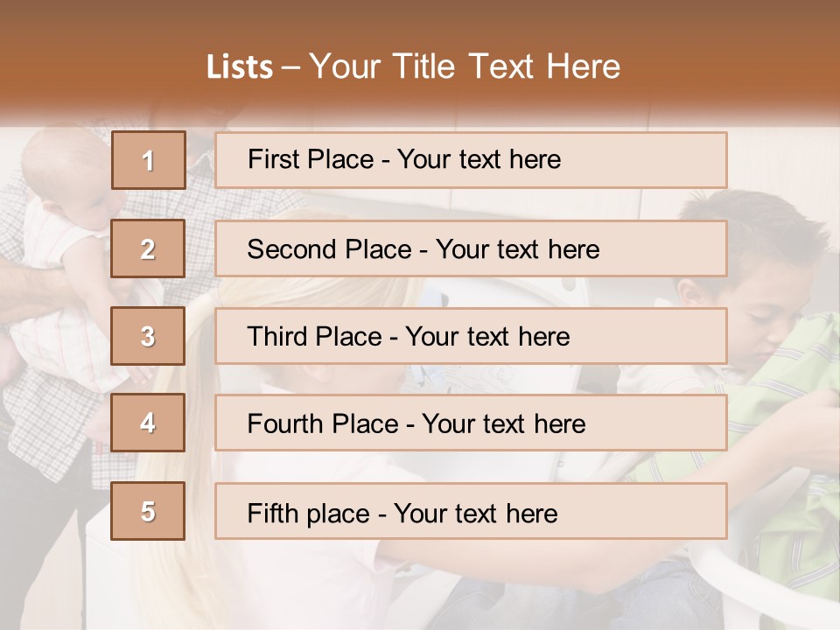Select the "First Place" text box
The width and height of the screenshot is (840, 630).
pos(471,160)
